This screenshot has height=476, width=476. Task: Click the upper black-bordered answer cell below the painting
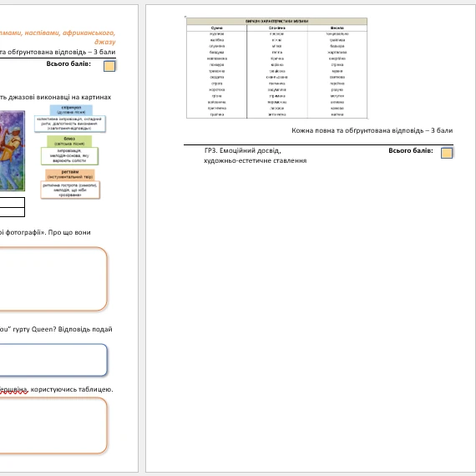pos(13,202)
